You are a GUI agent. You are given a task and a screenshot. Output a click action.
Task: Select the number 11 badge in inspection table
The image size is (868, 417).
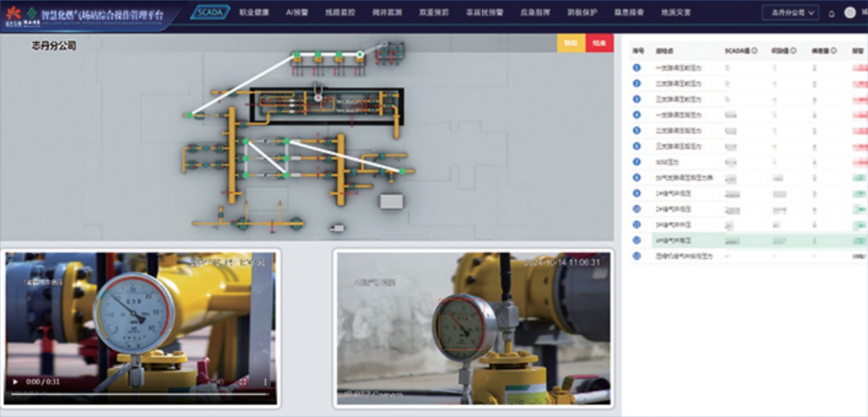[x=636, y=224]
